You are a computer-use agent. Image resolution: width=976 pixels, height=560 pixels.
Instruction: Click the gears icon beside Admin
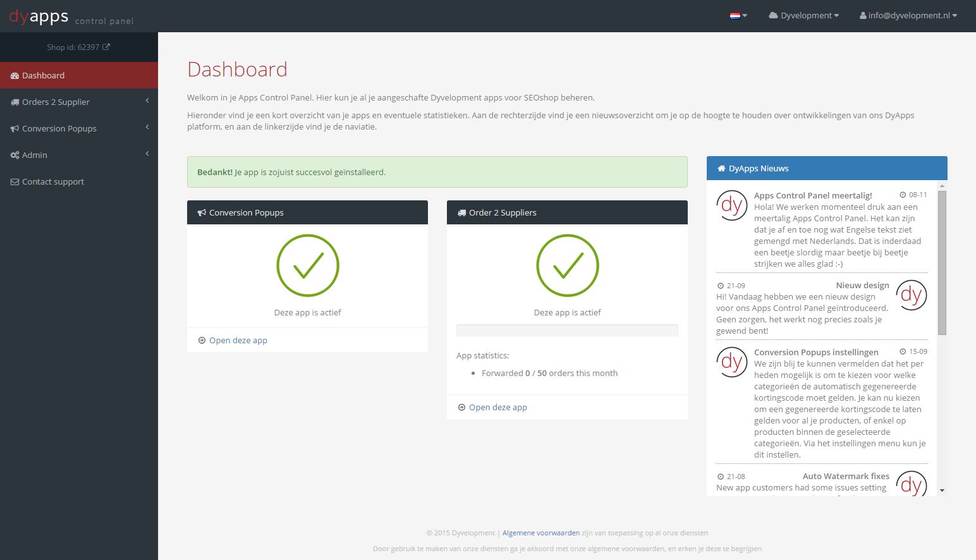(x=15, y=155)
